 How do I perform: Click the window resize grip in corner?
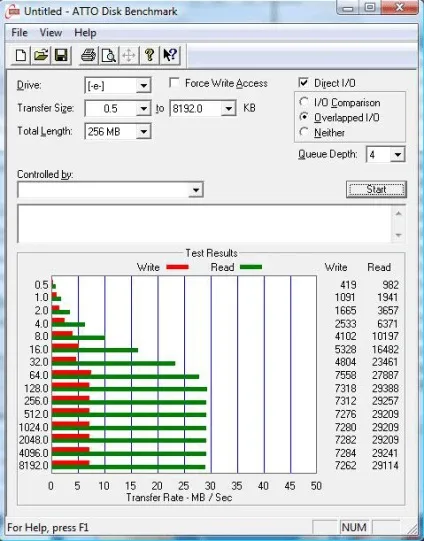[412, 528]
